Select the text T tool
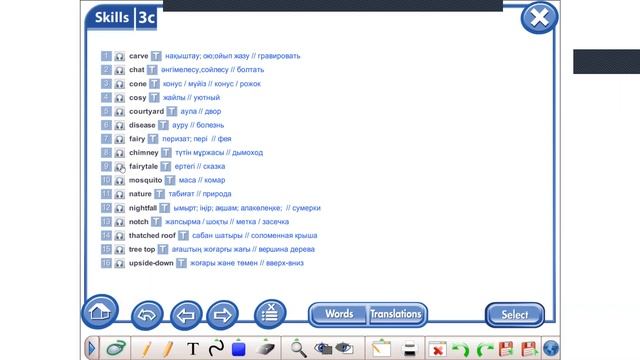The width and height of the screenshot is (640, 360). pos(193,349)
